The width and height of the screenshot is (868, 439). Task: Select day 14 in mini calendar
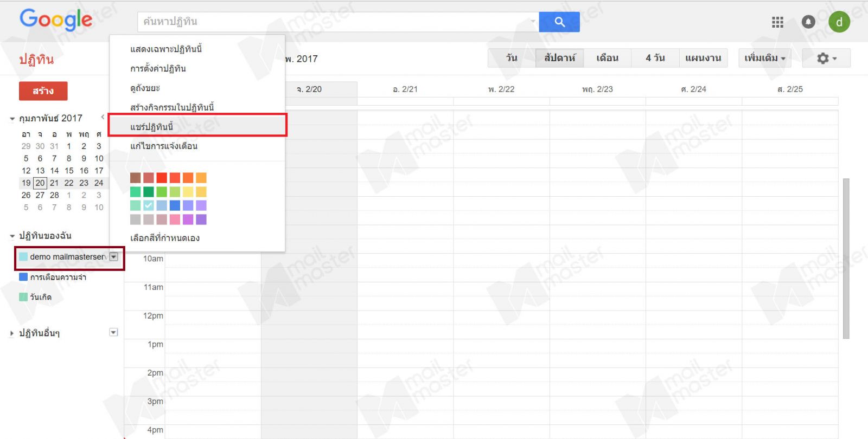(54, 171)
